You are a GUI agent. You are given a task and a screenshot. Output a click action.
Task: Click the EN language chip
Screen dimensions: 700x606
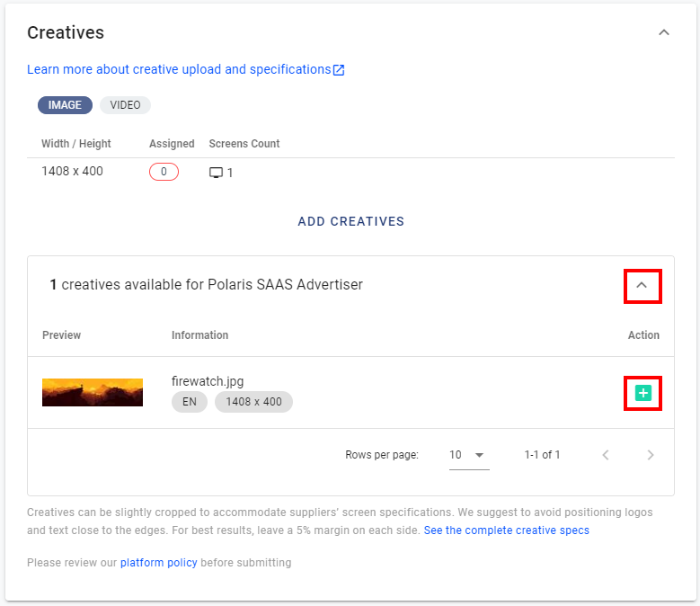click(x=190, y=402)
